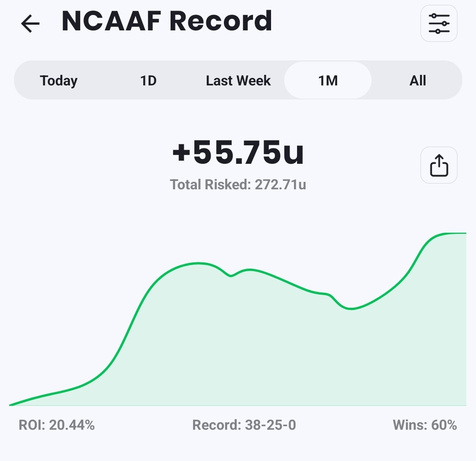Select the 1D time filter
This screenshot has height=461, width=476.
pyautogui.click(x=148, y=80)
